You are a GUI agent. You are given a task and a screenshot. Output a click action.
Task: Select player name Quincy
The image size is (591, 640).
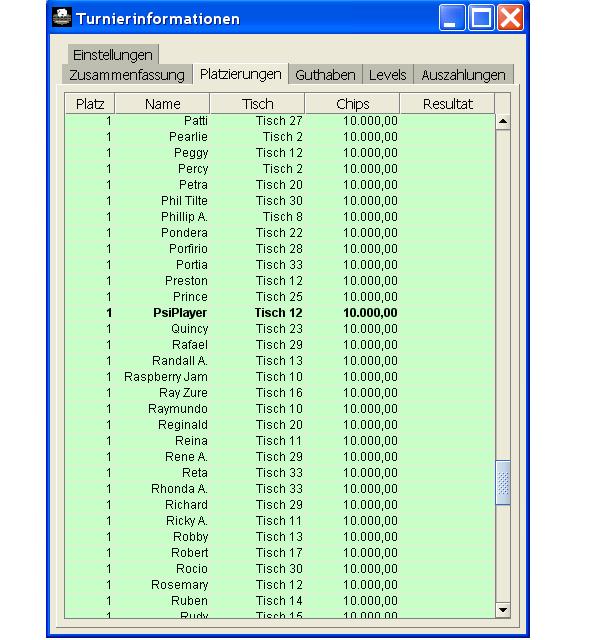[190, 329]
